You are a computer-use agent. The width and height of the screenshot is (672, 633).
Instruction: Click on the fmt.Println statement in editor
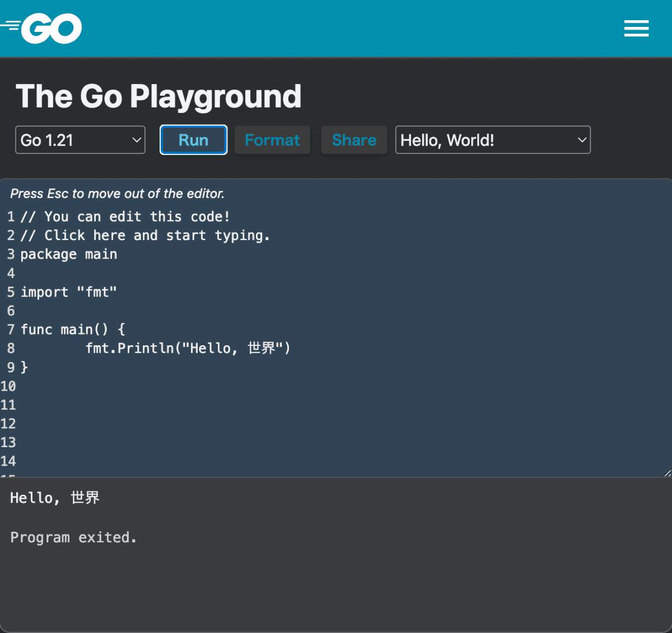pyautogui.click(x=188, y=349)
